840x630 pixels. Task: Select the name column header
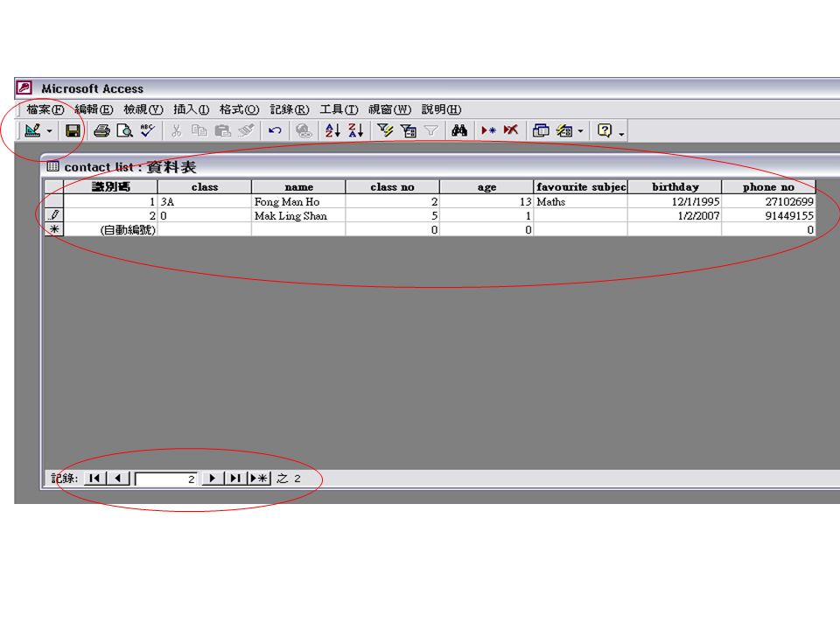point(299,187)
